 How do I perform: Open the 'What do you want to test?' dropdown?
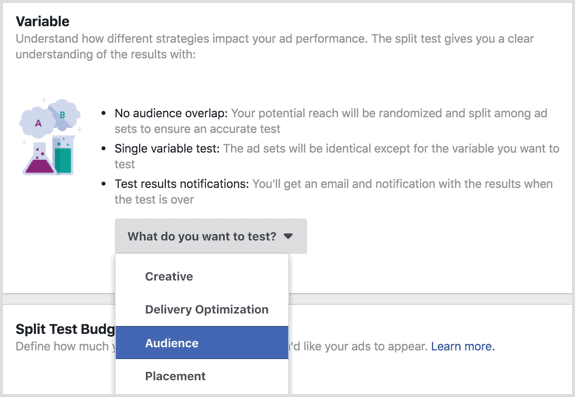211,236
